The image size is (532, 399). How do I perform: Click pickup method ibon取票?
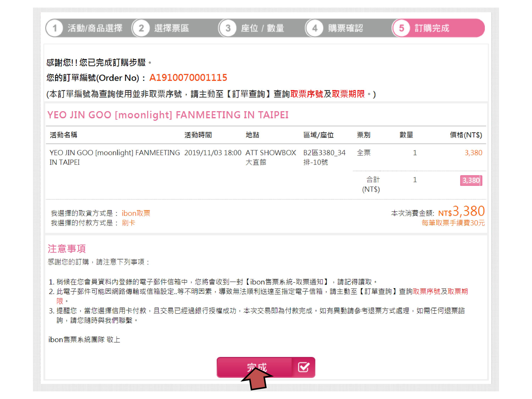pos(136,213)
